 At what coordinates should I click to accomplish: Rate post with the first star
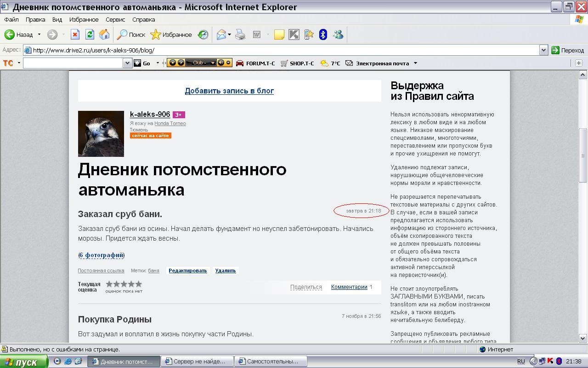click(109, 284)
